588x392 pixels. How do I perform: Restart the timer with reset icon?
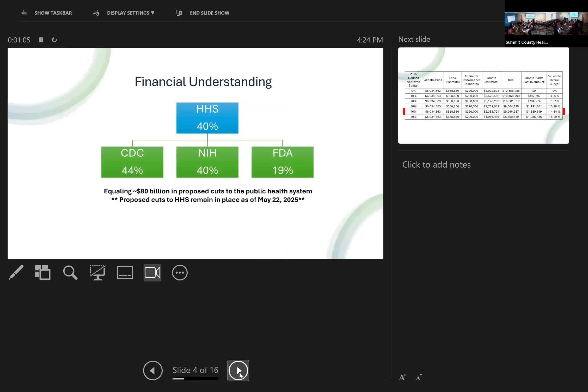coord(54,40)
